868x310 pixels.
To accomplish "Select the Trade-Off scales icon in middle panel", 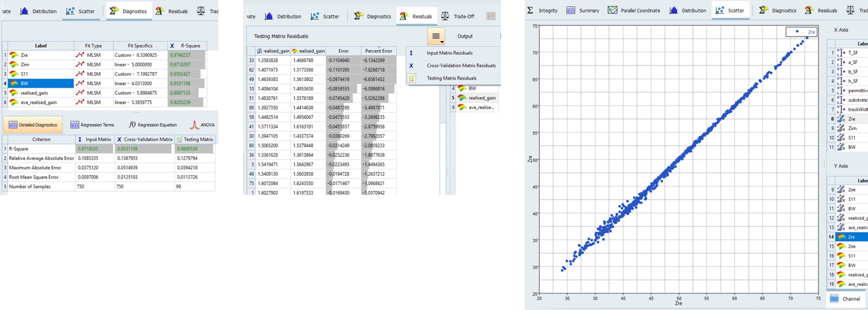I will point(445,16).
